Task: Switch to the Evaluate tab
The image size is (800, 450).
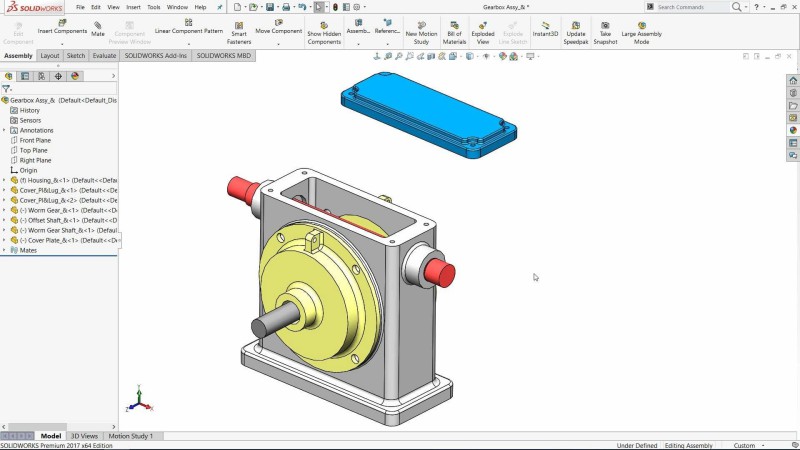Action: (104, 56)
